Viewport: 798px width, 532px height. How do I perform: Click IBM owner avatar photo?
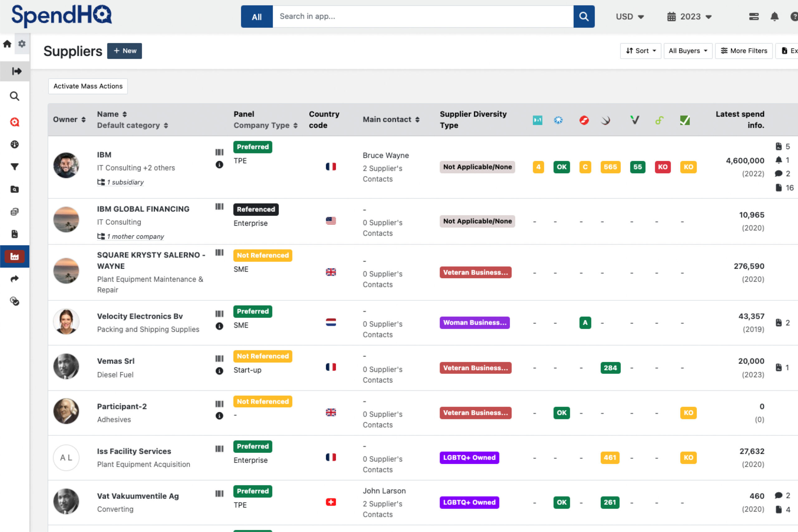66,165
